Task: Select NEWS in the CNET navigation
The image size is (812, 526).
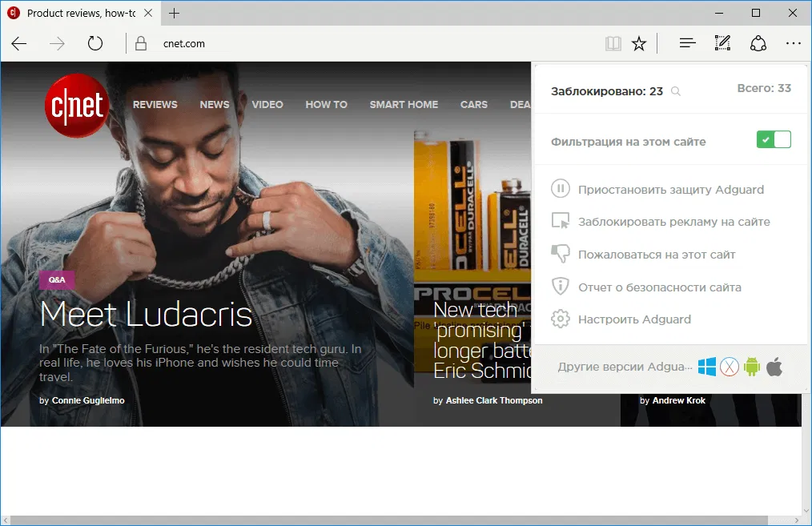Action: (214, 104)
